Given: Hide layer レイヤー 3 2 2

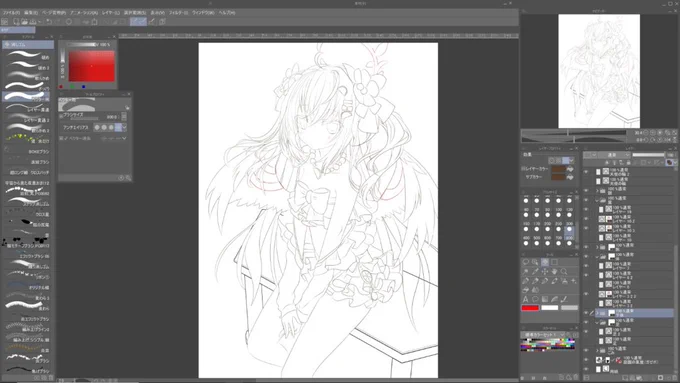Looking at the screenshot, I should pos(586,294).
